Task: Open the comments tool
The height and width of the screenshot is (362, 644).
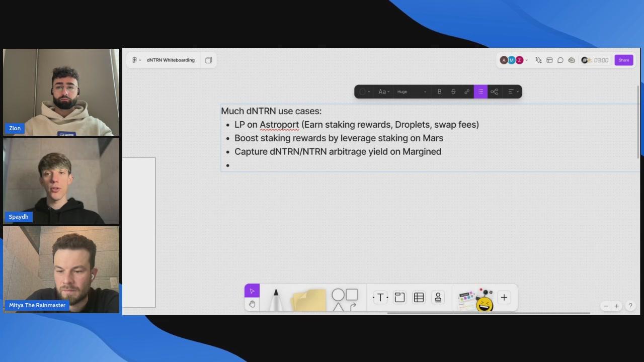Action: pos(560,60)
